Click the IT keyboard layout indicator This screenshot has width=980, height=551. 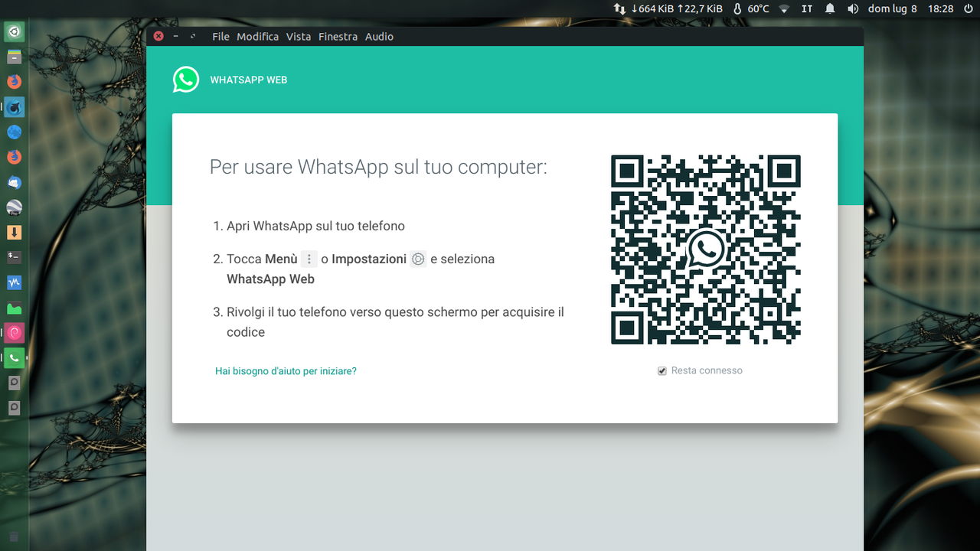807,8
